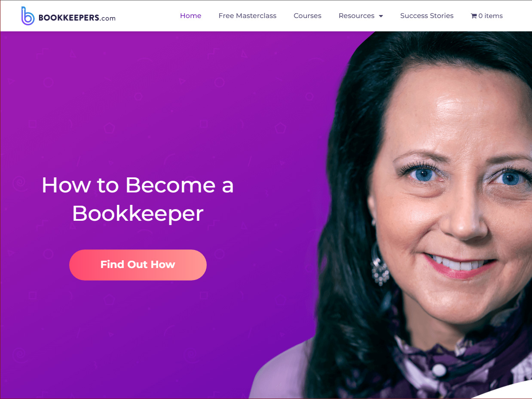Click the BOOKKEEPERS.com logo text
Screen dimensions: 532x399
coord(77,18)
